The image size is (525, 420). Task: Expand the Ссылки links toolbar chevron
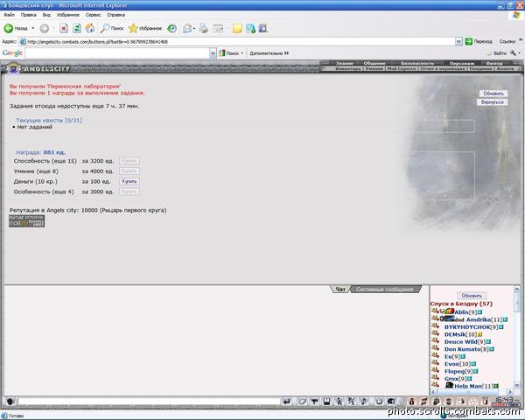(521, 40)
